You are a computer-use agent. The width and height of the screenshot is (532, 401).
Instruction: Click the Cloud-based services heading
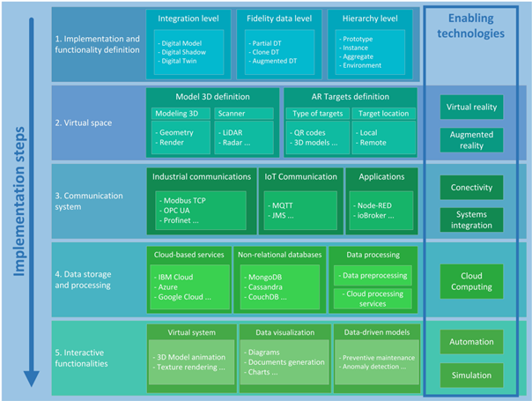click(x=189, y=255)
